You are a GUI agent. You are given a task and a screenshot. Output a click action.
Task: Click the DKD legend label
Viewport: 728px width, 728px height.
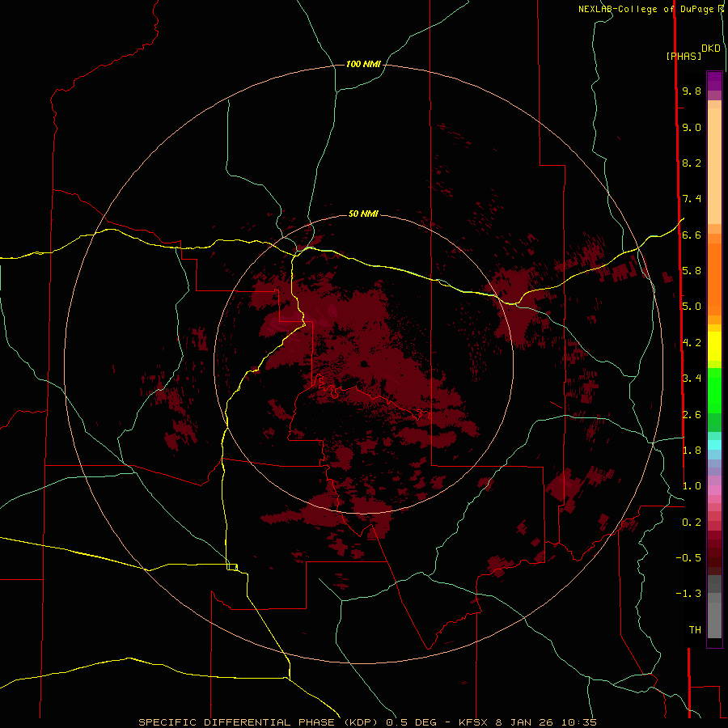[711, 49]
